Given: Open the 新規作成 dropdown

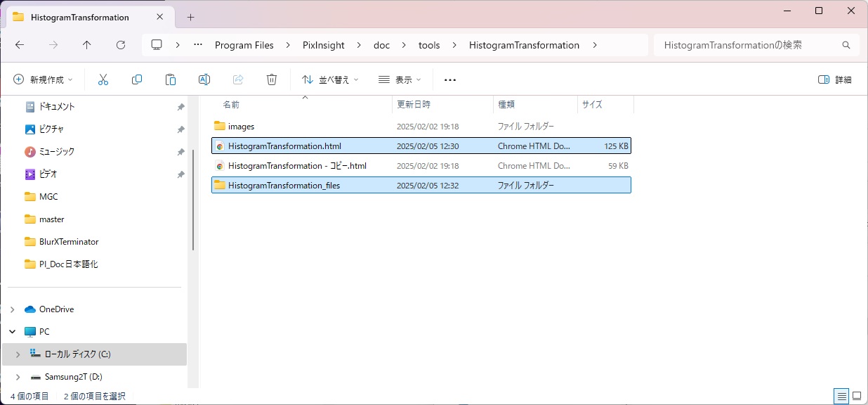Looking at the screenshot, I should [x=43, y=79].
